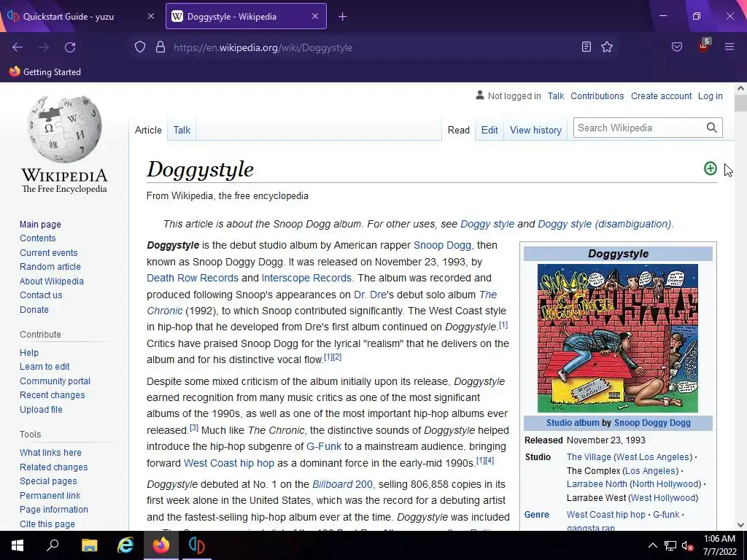Go to Main page in the sidebar
Screen dimensions: 747x560
pos(40,225)
